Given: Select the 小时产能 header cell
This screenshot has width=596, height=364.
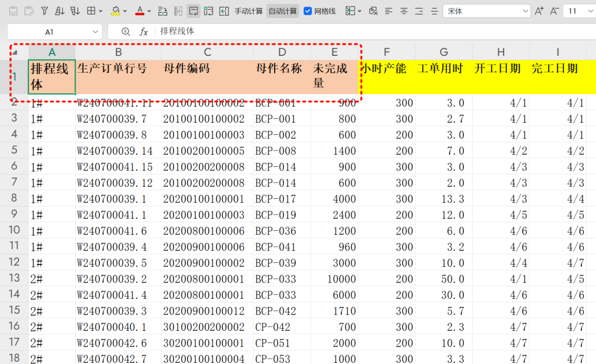Looking at the screenshot, I should [x=386, y=77].
